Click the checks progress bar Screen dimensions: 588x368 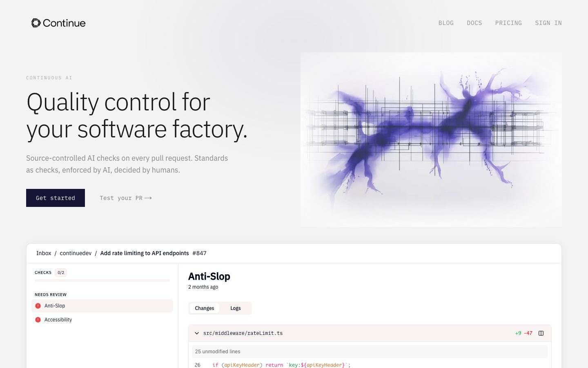click(102, 280)
